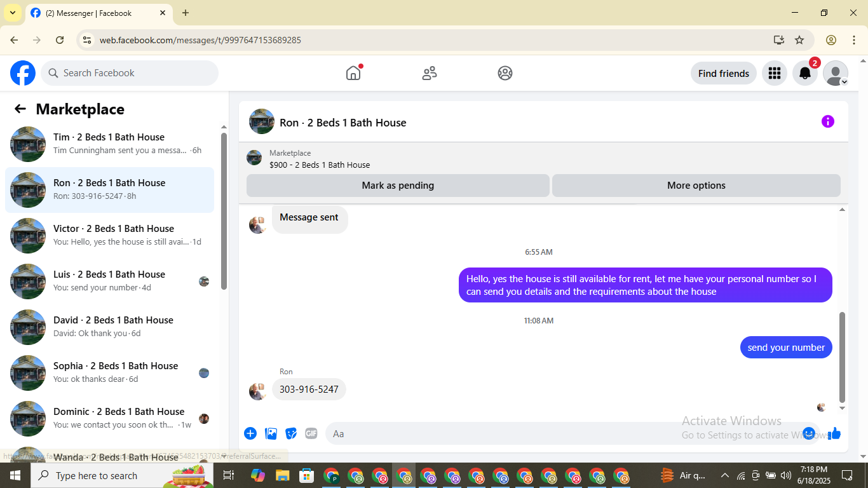
Task: Open Tim's 2 Beds 1 Bath House conversation
Action: point(109,144)
